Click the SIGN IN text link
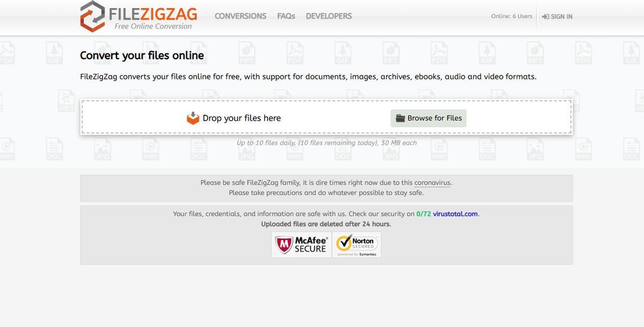Screen dimensions: 644x327 coord(561,17)
